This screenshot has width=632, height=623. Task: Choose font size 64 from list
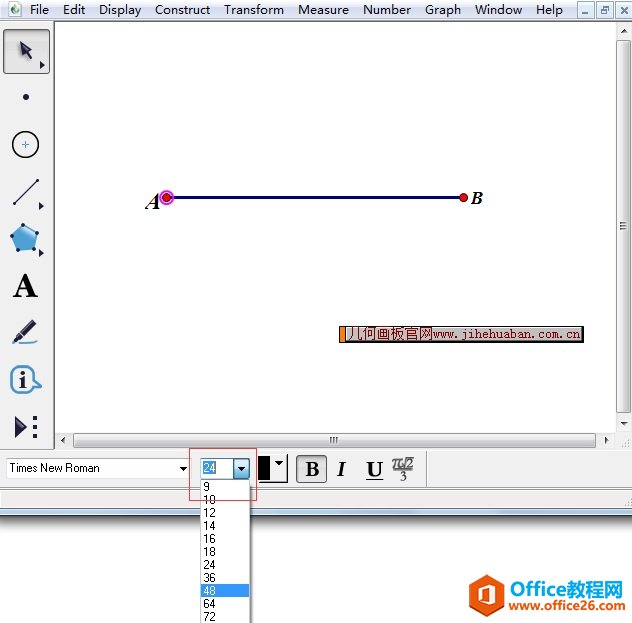click(225, 603)
